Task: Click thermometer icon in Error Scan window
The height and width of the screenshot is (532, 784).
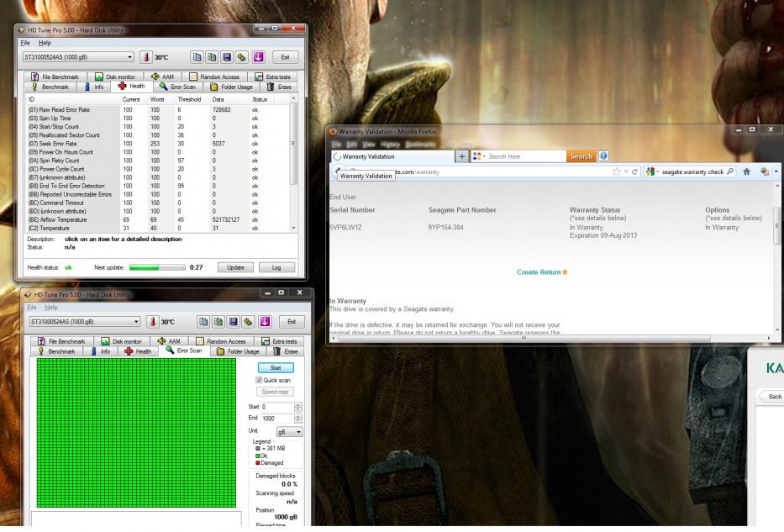Action: coord(152,322)
